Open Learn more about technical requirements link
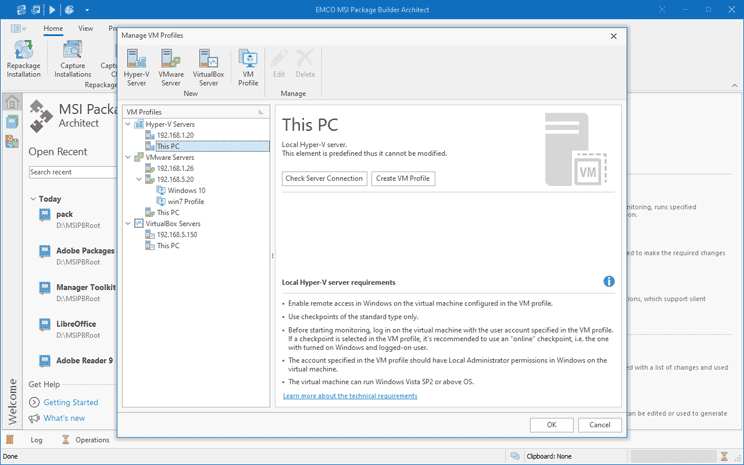 pos(350,396)
